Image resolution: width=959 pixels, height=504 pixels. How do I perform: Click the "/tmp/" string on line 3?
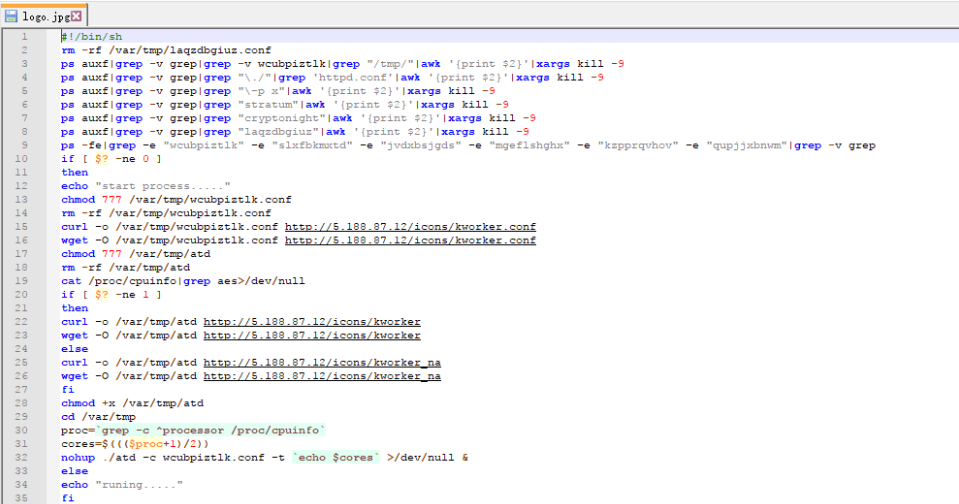pos(390,64)
